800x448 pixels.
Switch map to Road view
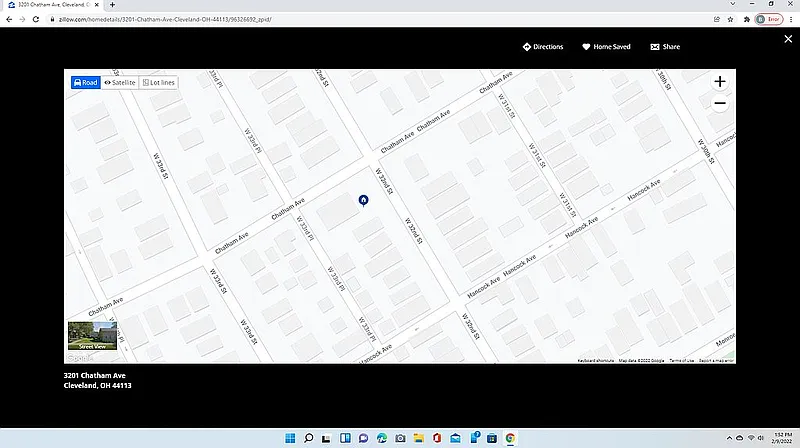click(x=85, y=82)
